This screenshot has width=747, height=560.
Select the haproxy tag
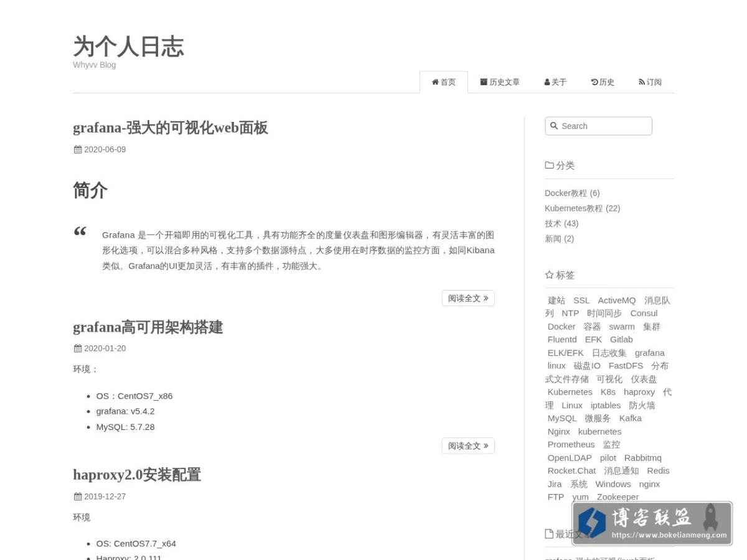[x=639, y=392]
